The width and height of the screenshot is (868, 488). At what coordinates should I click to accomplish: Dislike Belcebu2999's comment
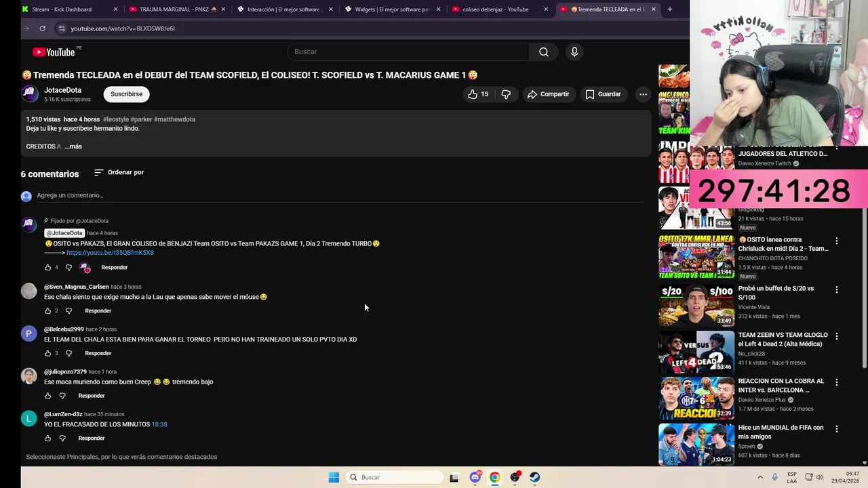tap(68, 353)
